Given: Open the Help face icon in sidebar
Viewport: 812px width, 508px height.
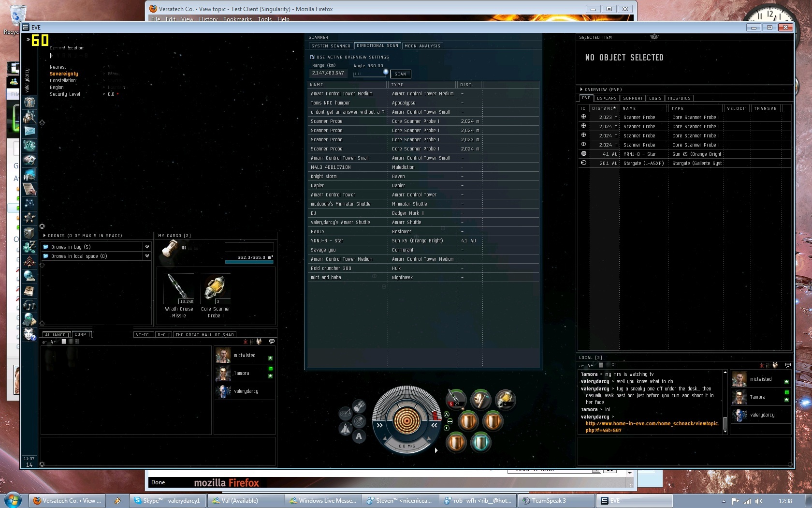Looking at the screenshot, I should [29, 334].
